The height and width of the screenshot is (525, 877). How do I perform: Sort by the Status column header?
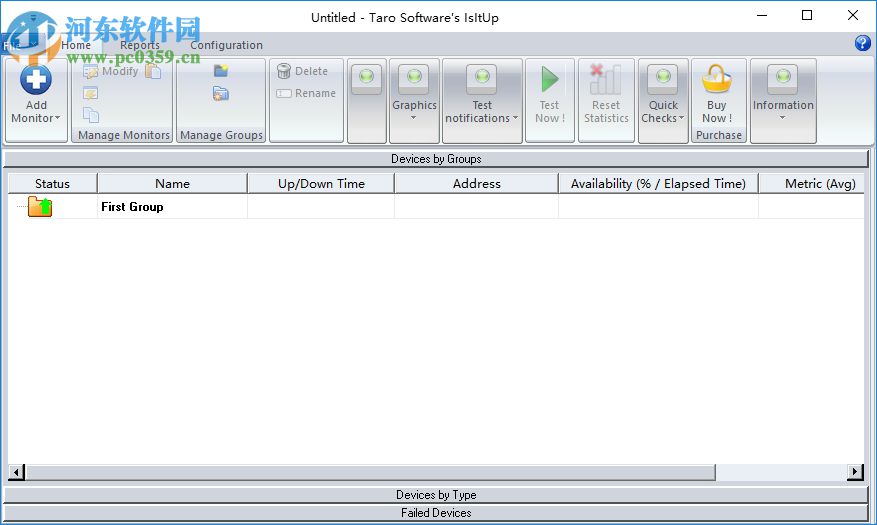click(52, 183)
